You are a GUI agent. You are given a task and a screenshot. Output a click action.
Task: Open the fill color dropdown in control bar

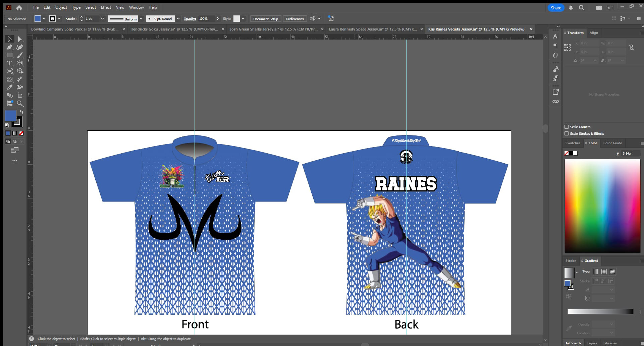click(x=44, y=19)
